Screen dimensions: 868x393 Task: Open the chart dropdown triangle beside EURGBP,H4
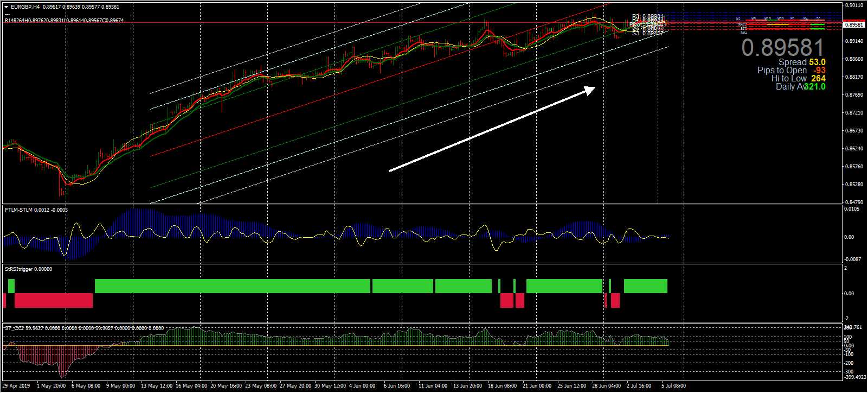[7, 7]
